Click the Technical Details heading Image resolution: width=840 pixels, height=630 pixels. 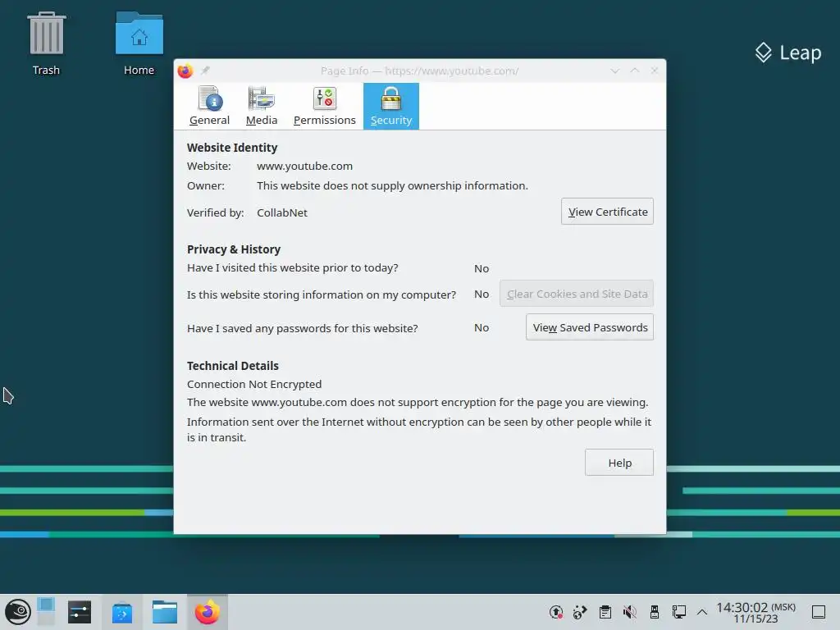pos(232,365)
